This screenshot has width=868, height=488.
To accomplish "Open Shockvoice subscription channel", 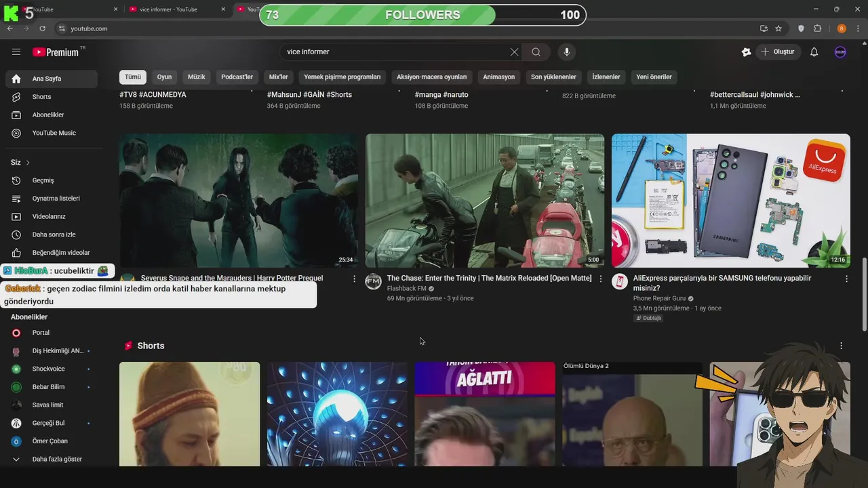I will pyautogui.click(x=52, y=369).
